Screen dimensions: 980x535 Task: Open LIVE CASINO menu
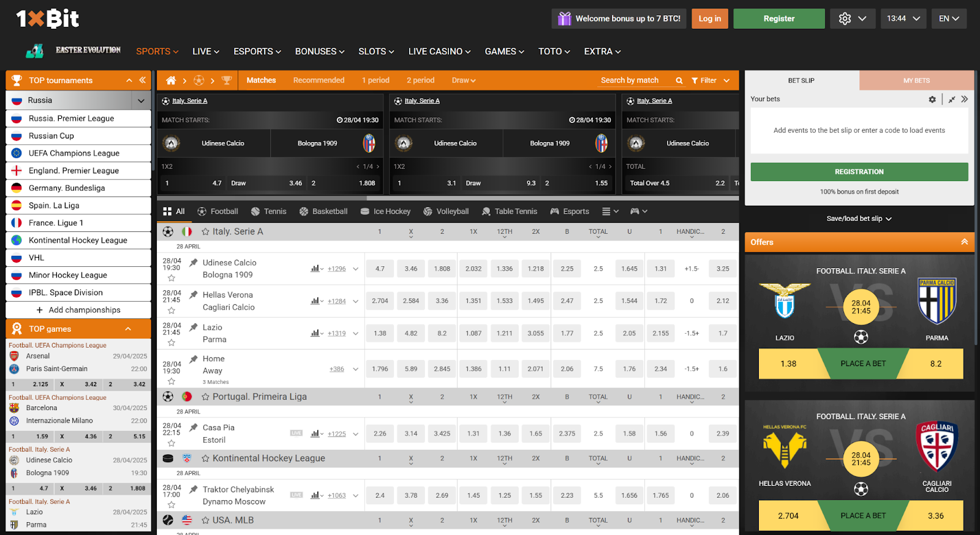coord(440,51)
